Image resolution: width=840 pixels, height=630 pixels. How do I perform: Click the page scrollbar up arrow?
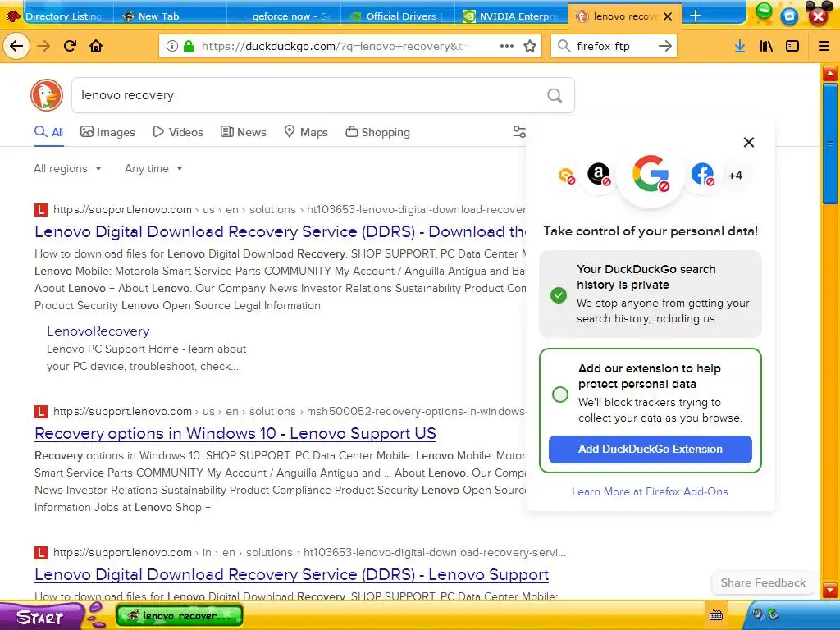click(x=830, y=73)
